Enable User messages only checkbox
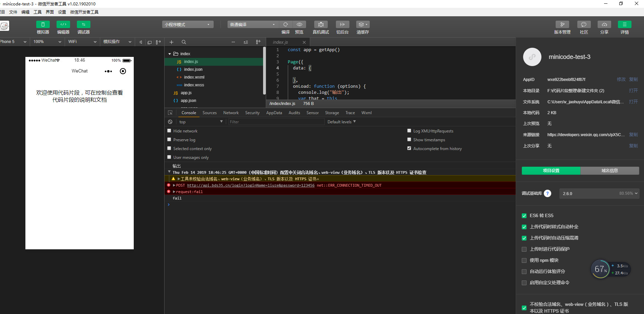This screenshot has height=314, width=644. 169,157
